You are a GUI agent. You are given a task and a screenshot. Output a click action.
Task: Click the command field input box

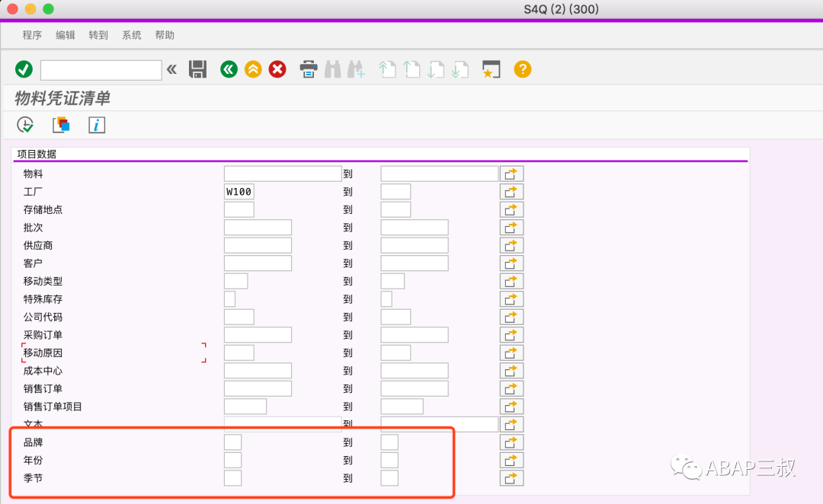[x=101, y=70]
